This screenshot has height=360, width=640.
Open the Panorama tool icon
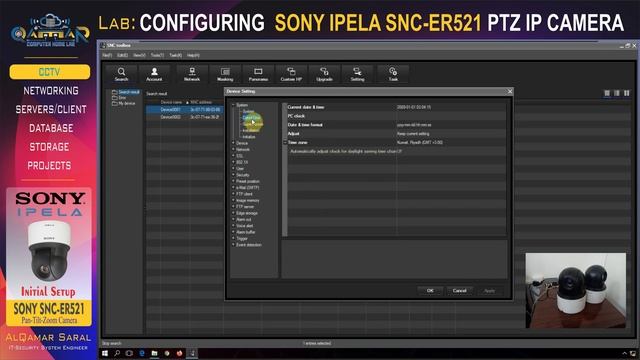[258, 74]
